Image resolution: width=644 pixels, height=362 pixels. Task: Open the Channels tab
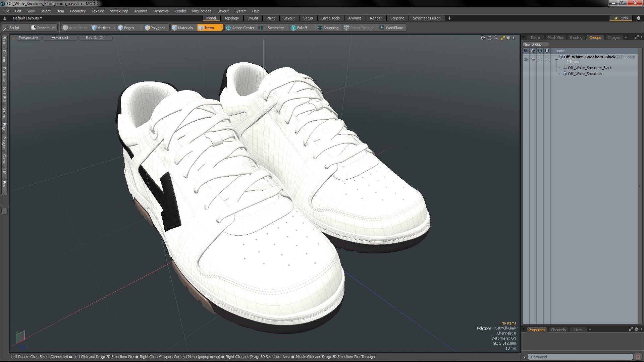pyautogui.click(x=558, y=330)
